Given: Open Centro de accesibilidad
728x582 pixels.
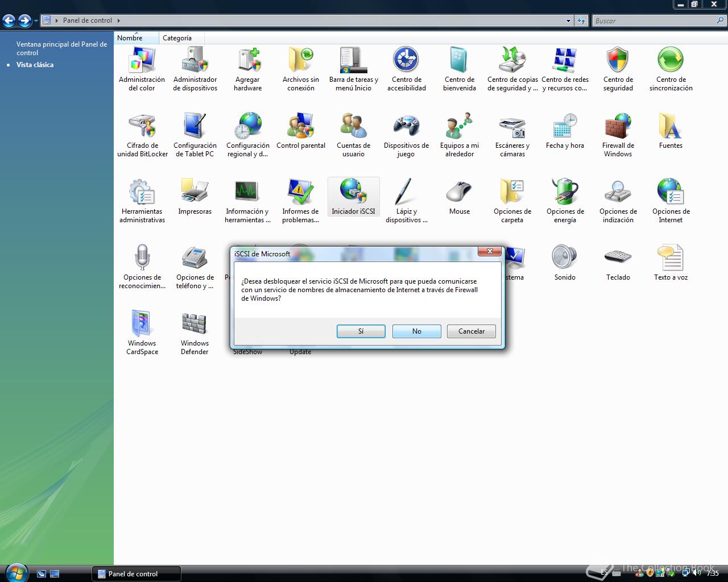Looking at the screenshot, I should point(407,69).
